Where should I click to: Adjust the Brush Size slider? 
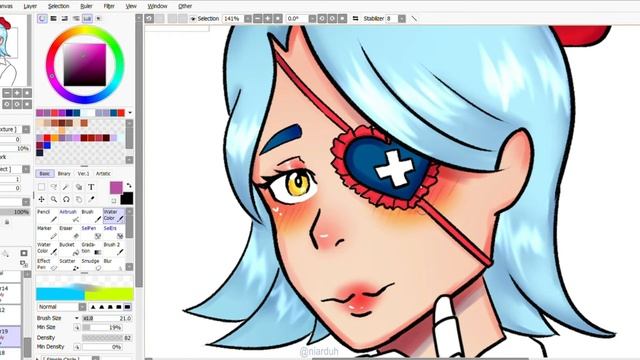107,318
